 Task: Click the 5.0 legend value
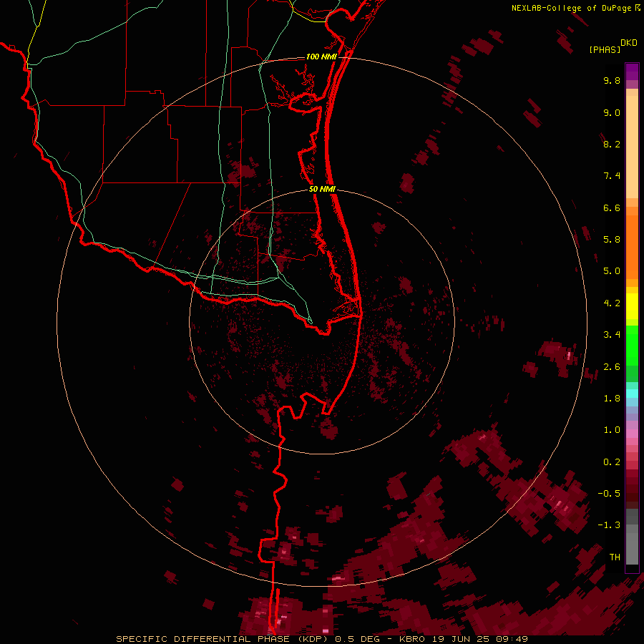(x=612, y=271)
